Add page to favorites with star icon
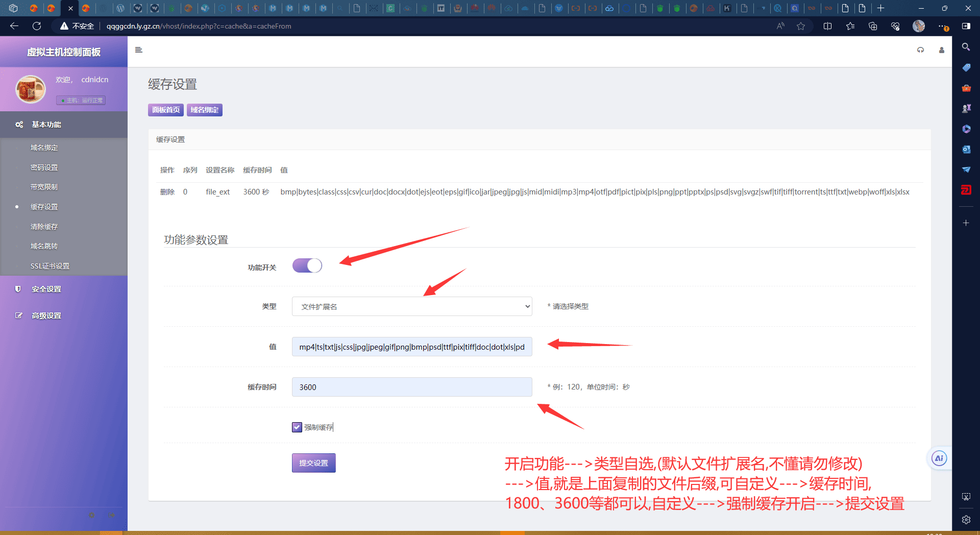This screenshot has width=980, height=535. point(800,26)
